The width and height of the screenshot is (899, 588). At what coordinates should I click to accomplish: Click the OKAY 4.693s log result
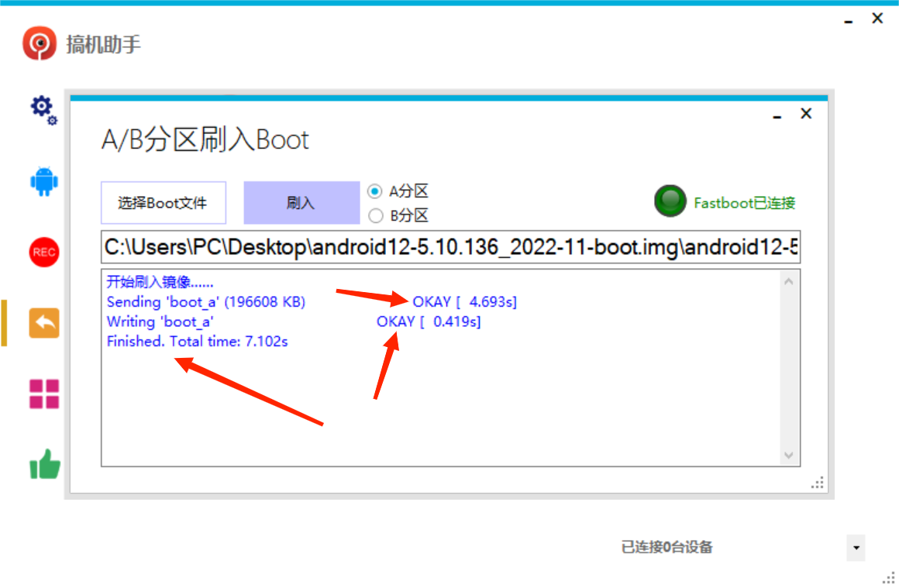point(464,302)
